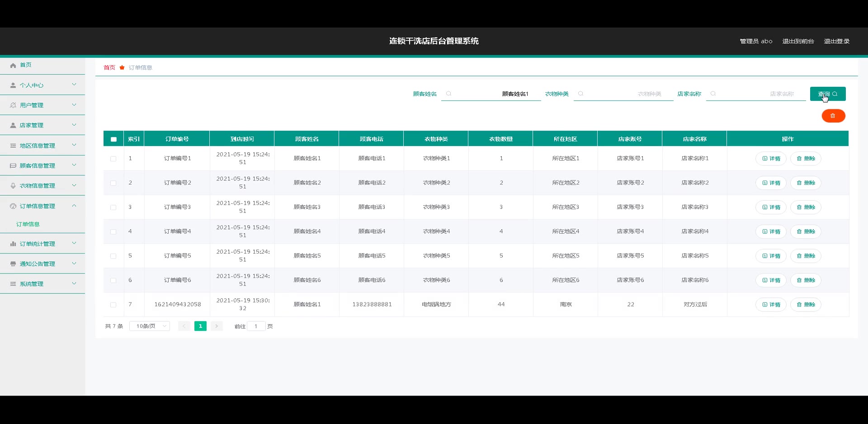This screenshot has height=424, width=868.
Task: Click the 顾客姓名 search input
Action: [491, 94]
